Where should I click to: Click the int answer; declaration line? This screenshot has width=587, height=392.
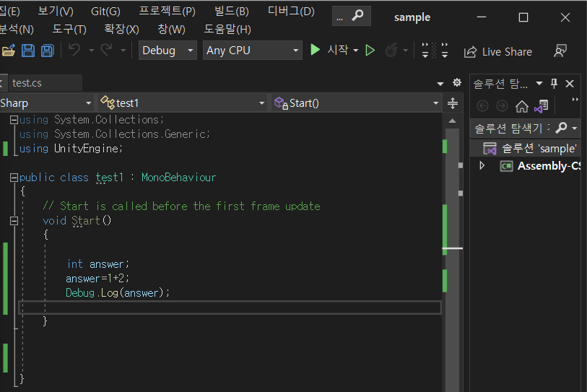point(97,264)
